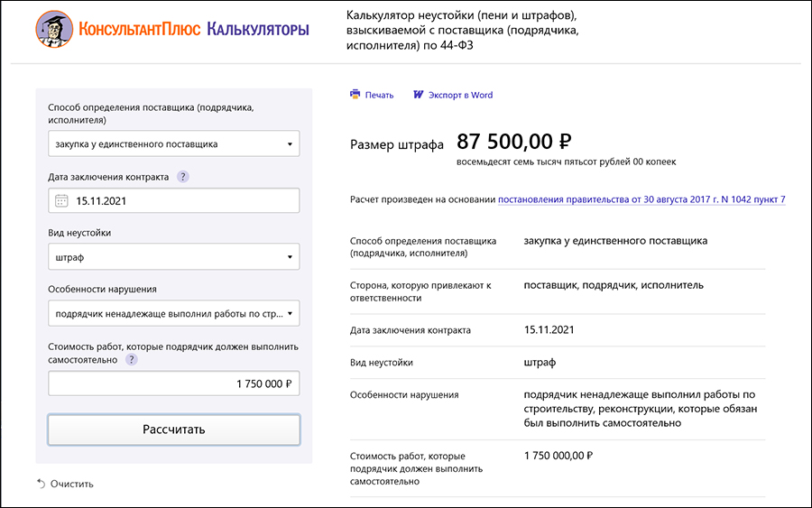
Task: Open the calendar icon in the date field
Action: click(61, 201)
